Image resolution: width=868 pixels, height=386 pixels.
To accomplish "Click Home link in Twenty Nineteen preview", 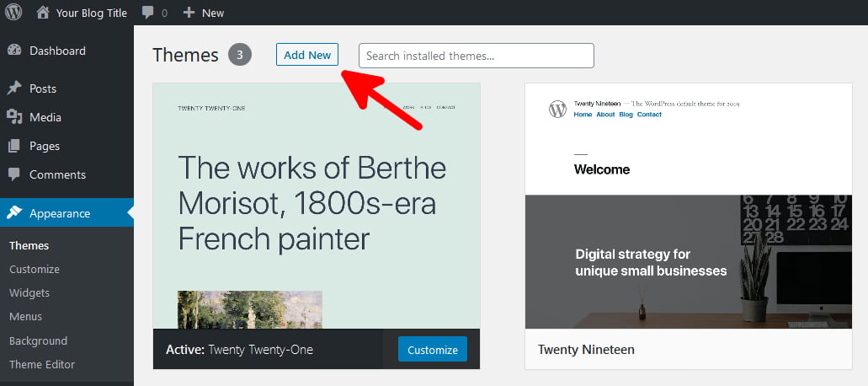I will click(x=583, y=115).
